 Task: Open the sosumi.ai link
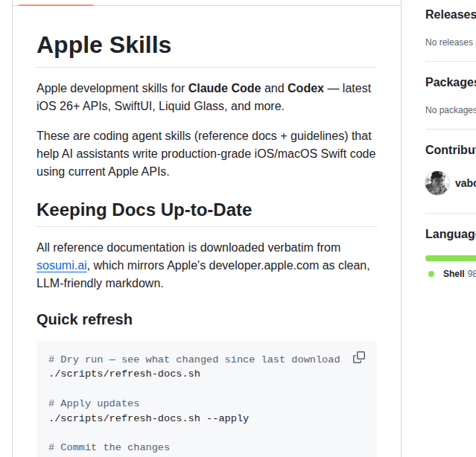pyautogui.click(x=62, y=266)
